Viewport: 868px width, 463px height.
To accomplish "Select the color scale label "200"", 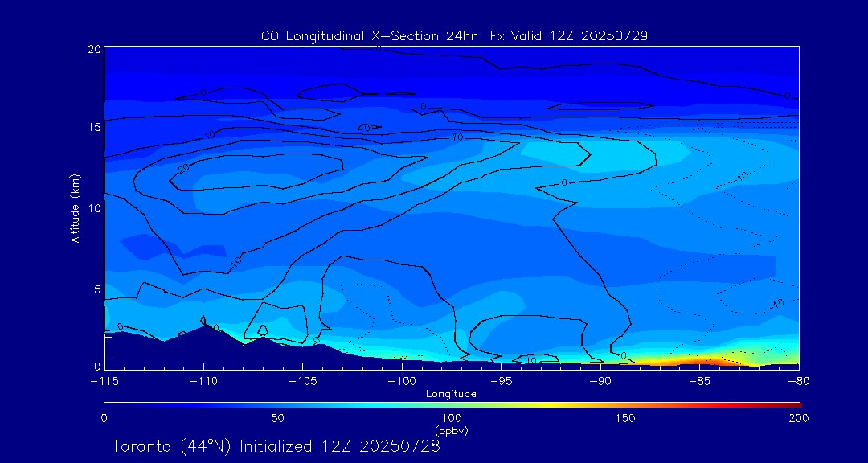I will (799, 418).
